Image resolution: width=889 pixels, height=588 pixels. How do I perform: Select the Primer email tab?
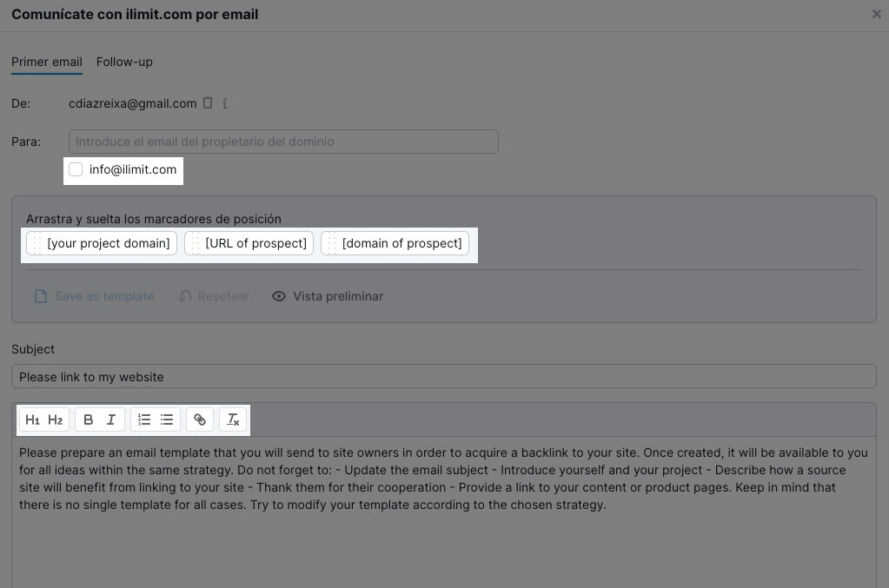[x=47, y=62]
